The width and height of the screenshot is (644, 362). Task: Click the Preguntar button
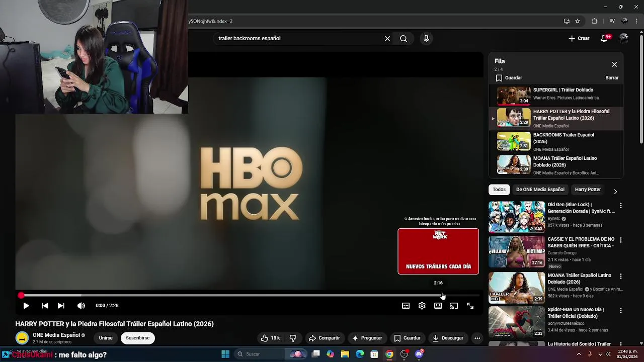tap(367, 338)
